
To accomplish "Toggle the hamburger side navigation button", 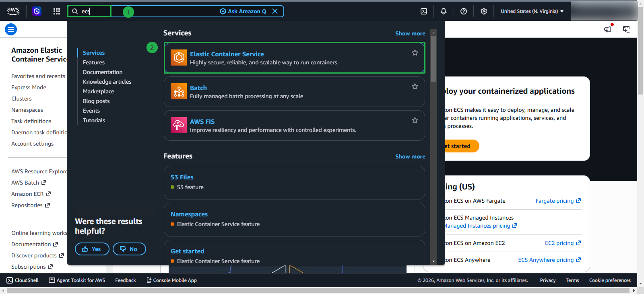I will click(11, 29).
